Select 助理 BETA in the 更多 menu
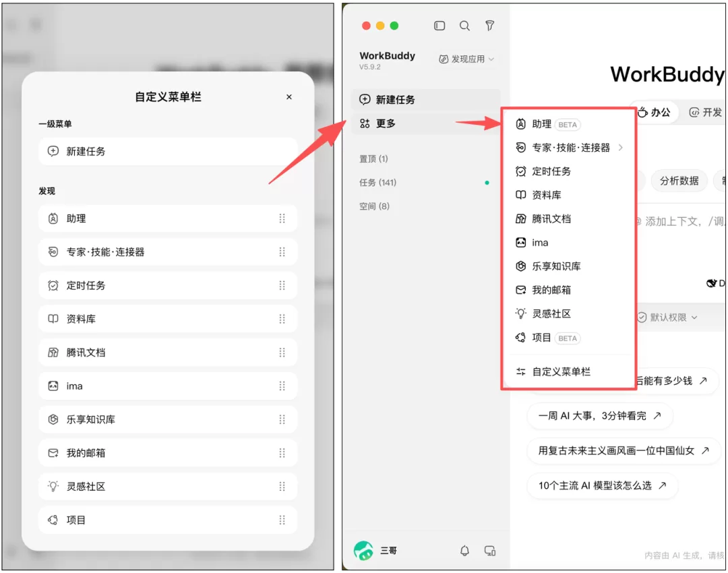This screenshot has width=728, height=573. [x=569, y=124]
